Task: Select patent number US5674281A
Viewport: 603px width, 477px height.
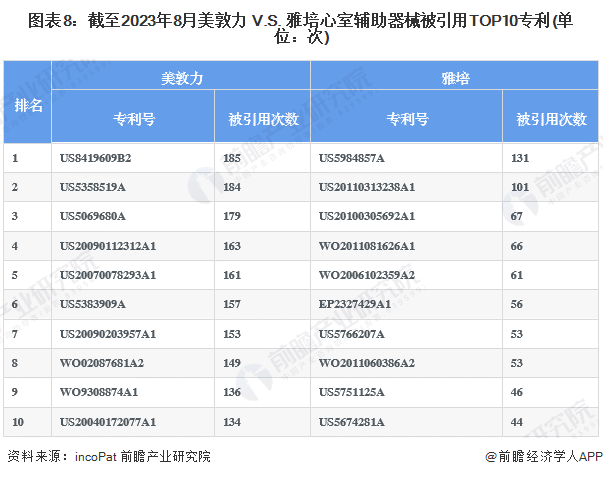Action: (351, 422)
